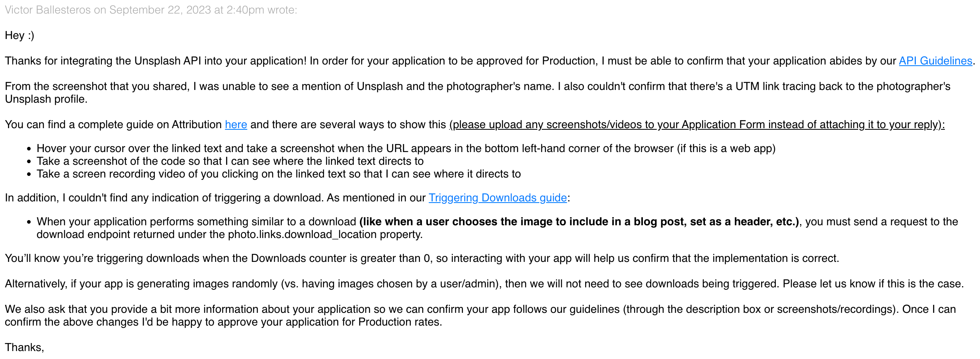Click the "Thanks," sign-off line
980x359 pixels.
tap(24, 347)
